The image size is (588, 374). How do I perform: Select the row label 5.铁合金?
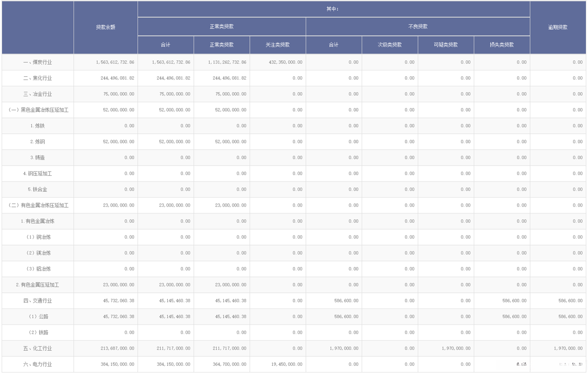(38, 189)
